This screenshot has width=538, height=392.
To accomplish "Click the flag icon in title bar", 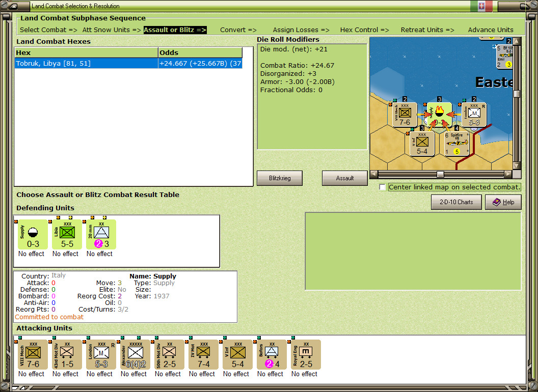I will (481, 6).
